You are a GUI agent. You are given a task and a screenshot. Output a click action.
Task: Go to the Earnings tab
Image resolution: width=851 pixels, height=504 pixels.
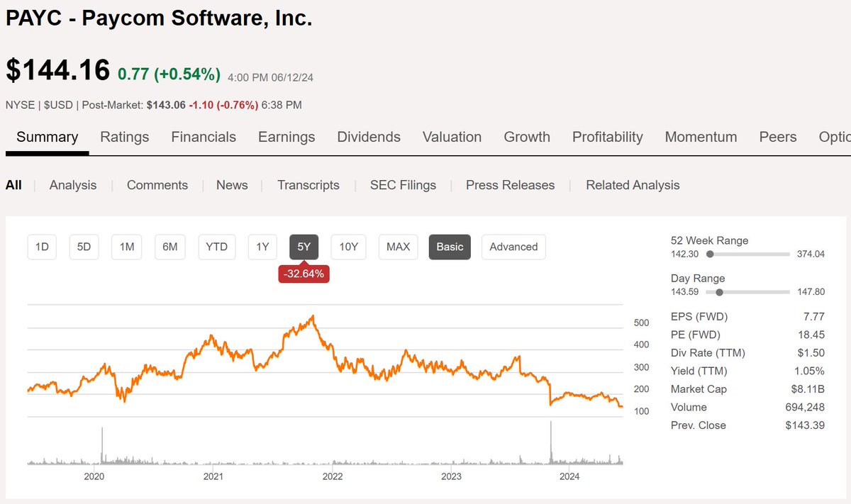point(287,137)
